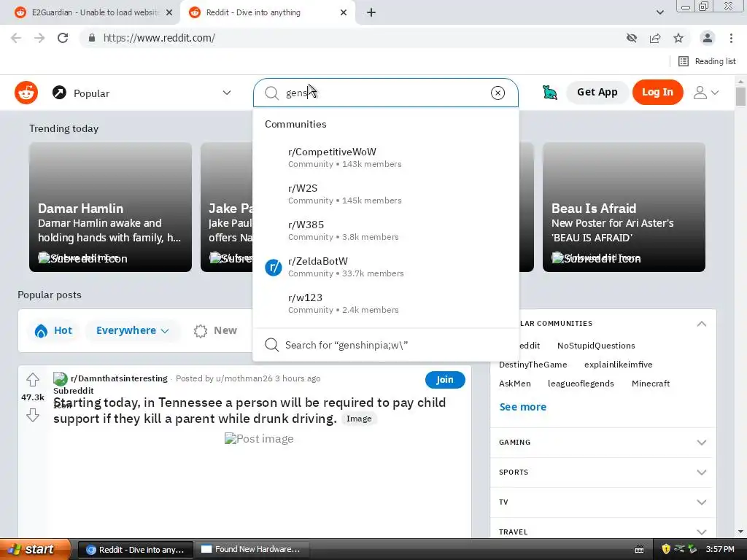Reload the page in browser toolbar
747x560 pixels.
click(63, 38)
